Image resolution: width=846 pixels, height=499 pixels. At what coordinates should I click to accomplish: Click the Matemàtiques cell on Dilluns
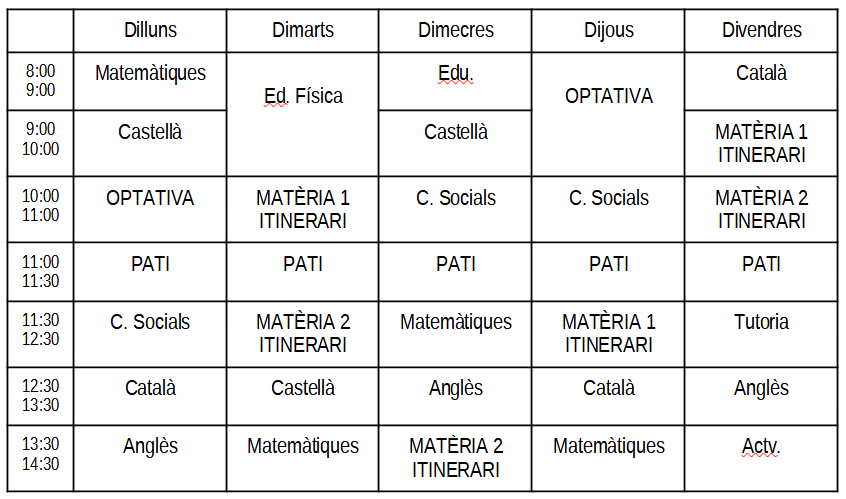pyautogui.click(x=150, y=74)
